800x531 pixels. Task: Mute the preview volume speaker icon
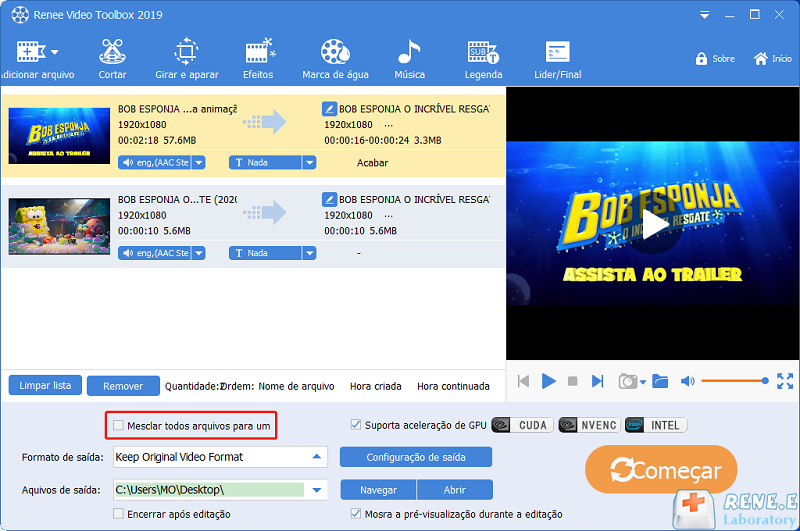(687, 381)
